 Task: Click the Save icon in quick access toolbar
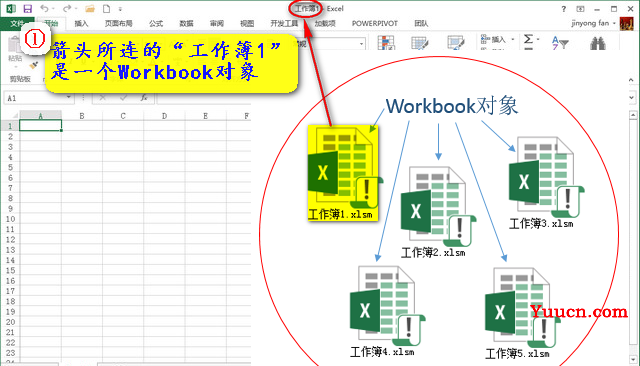pos(27,9)
